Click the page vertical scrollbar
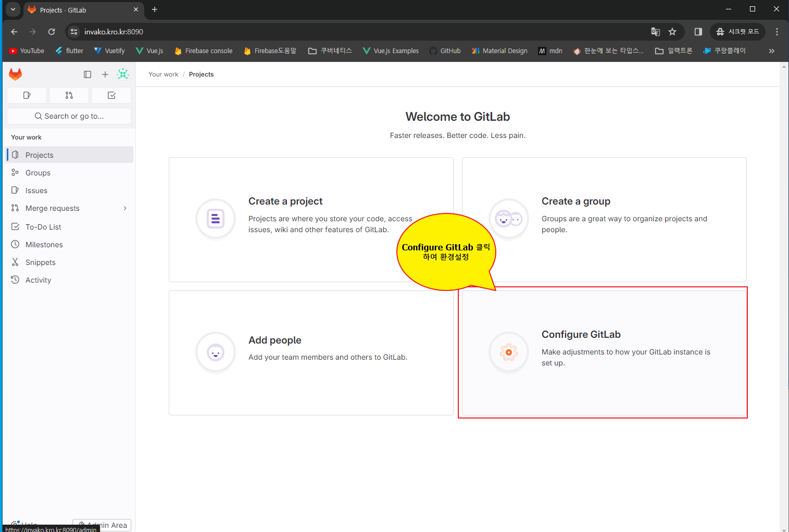 click(784, 297)
